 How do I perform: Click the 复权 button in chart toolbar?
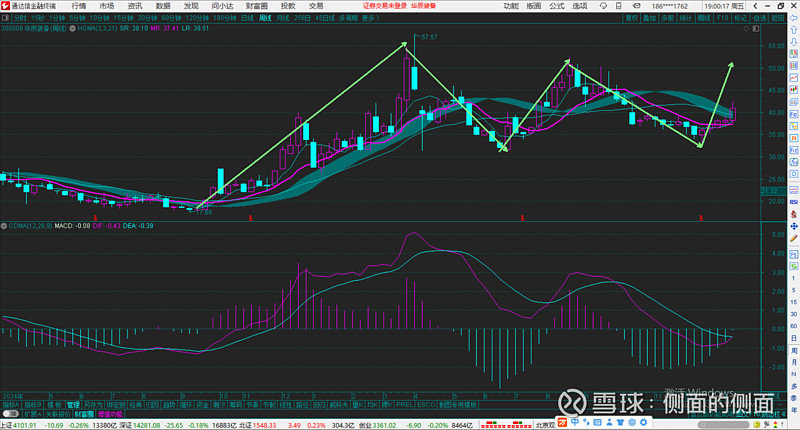point(632,18)
